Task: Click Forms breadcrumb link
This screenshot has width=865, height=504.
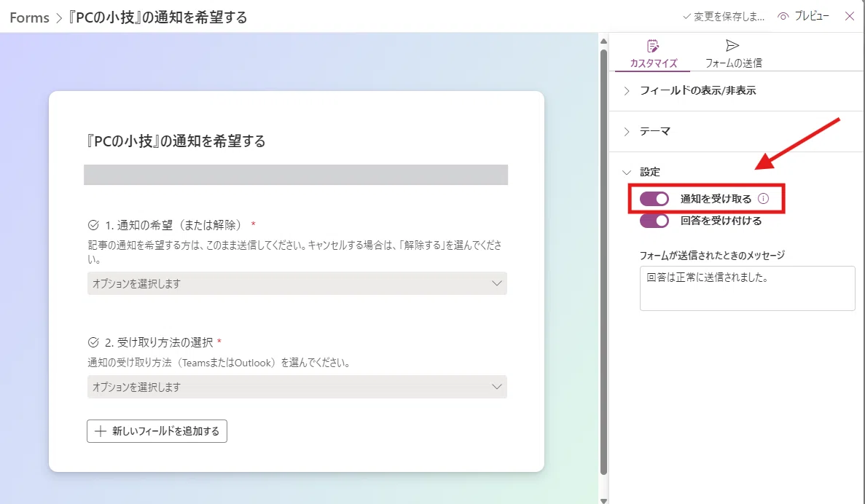Action: 29,17
